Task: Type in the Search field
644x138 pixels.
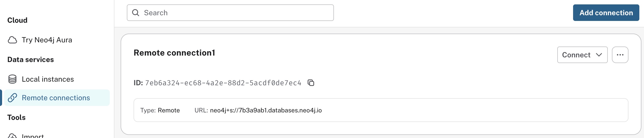Action: 233,13
